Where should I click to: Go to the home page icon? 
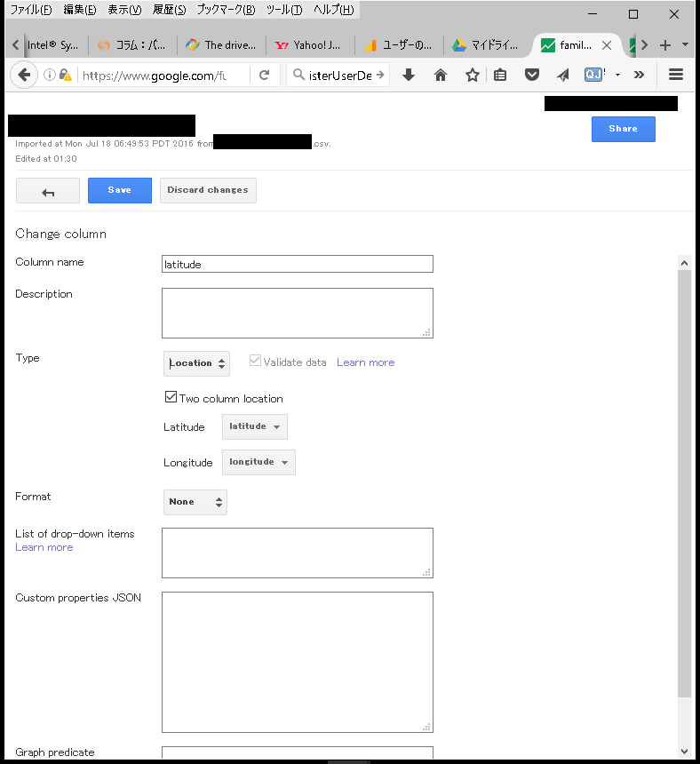tap(440, 75)
